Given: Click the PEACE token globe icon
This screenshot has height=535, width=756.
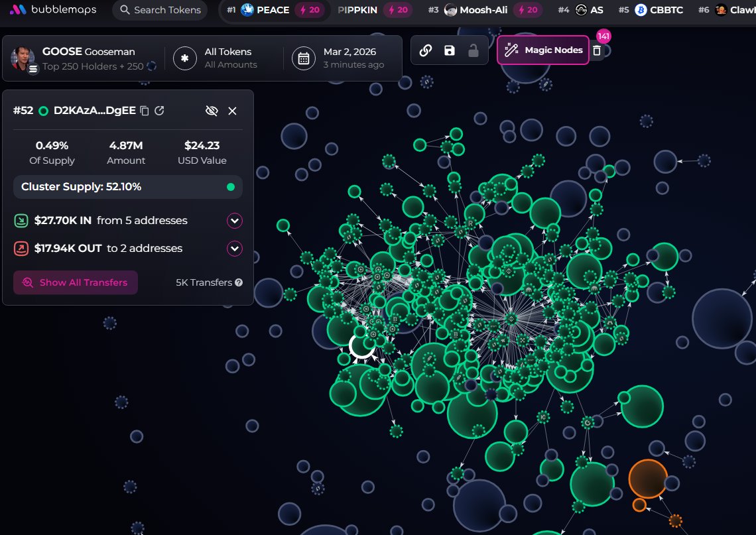Looking at the screenshot, I should pyautogui.click(x=247, y=10).
